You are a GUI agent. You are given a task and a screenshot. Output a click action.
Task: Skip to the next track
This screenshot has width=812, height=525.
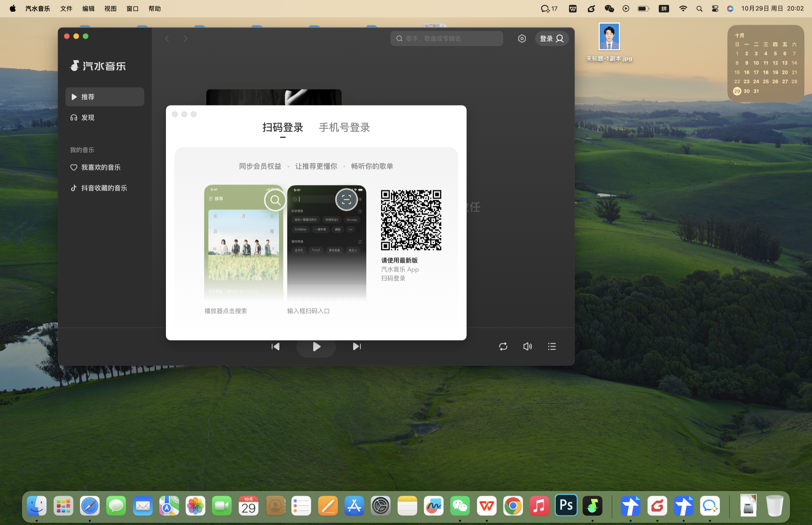[357, 346]
